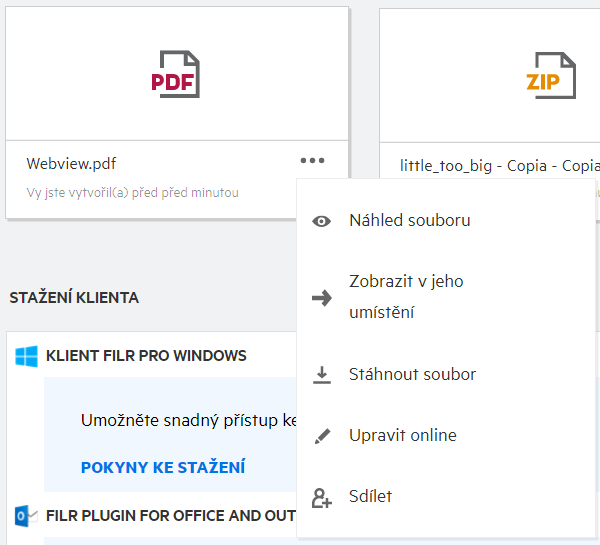The image size is (600, 545).
Task: Click the eye icon for file preview
Action: click(321, 221)
